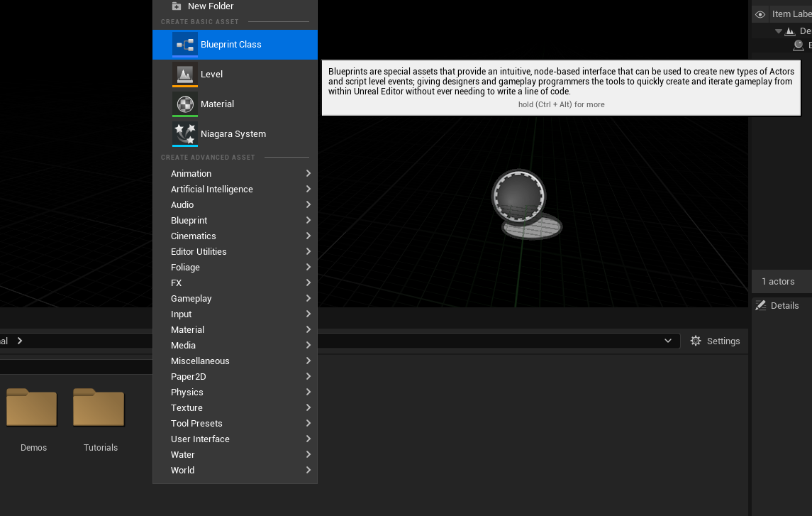Screen dimensions: 812x516
Task: Click the Item Label column header
Action: click(791, 14)
